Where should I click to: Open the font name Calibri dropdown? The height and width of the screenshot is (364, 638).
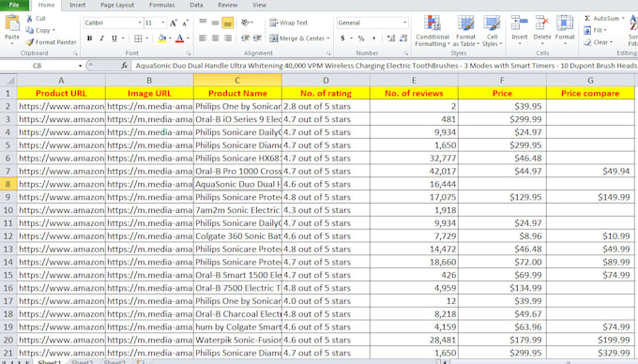point(140,23)
